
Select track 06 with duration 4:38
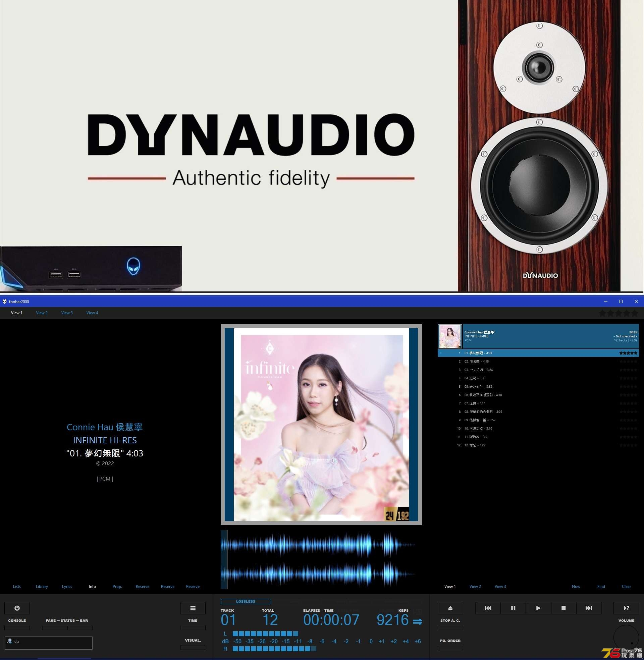[x=538, y=395]
